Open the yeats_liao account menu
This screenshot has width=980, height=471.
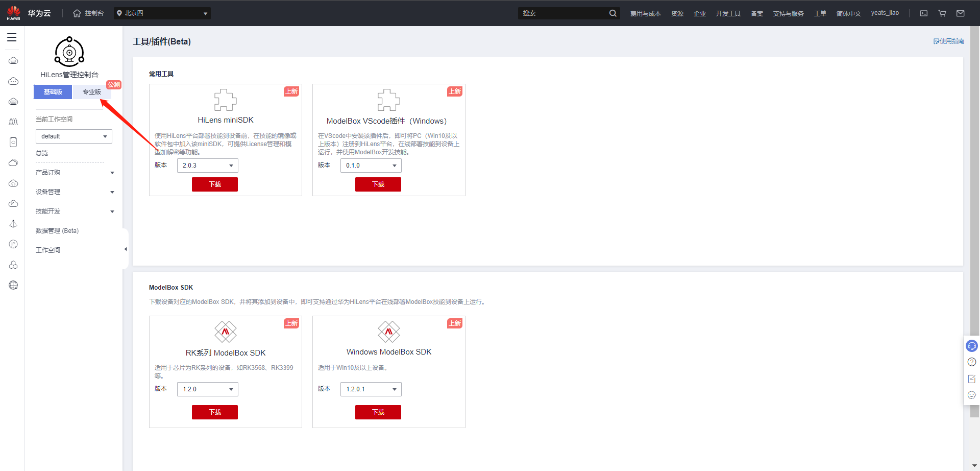885,13
